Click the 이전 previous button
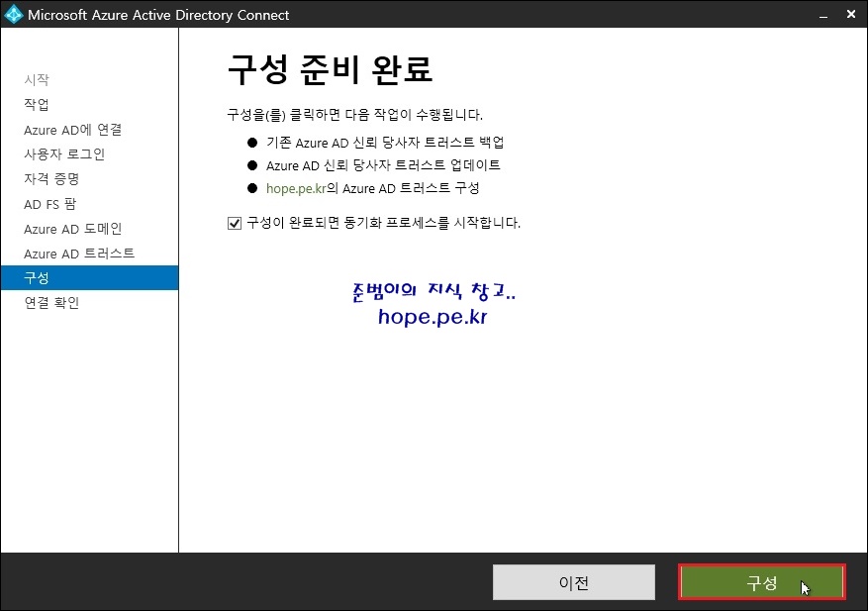The image size is (868, 611). 573,582
